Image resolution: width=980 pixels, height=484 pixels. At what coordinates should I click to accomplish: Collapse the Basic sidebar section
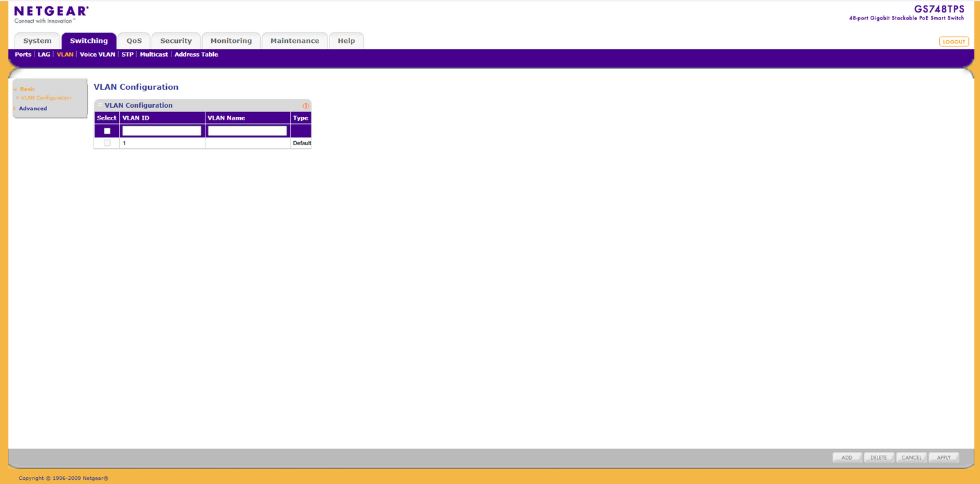27,89
